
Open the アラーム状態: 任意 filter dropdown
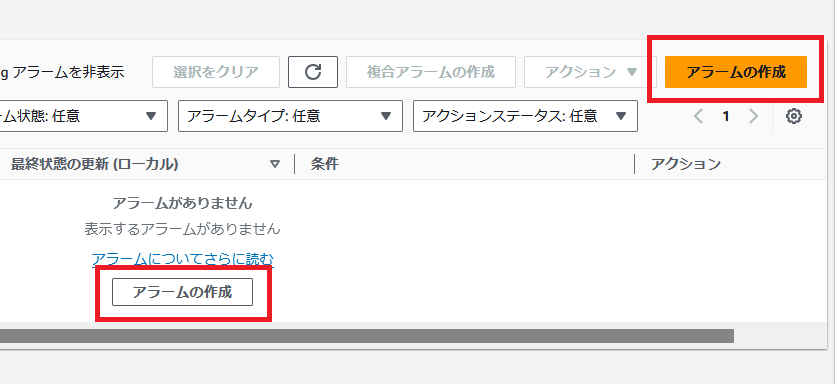click(x=83, y=116)
